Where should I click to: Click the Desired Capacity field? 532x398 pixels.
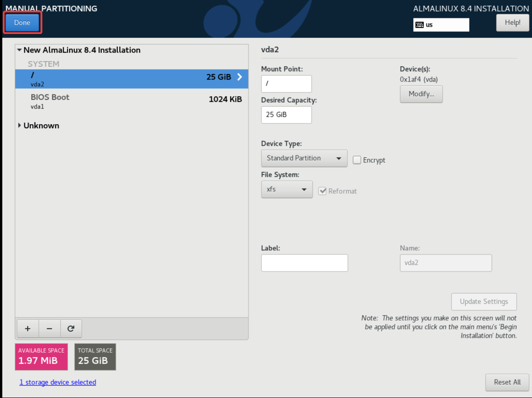[286, 115]
